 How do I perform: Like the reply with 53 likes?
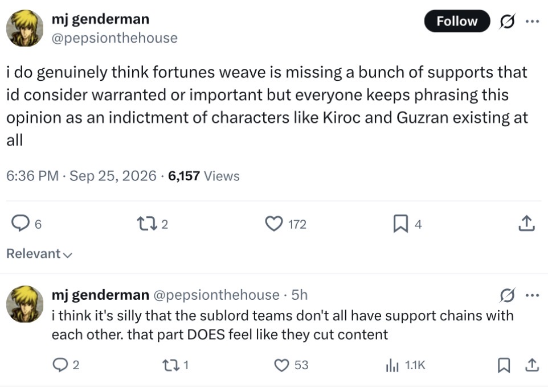(x=291, y=365)
